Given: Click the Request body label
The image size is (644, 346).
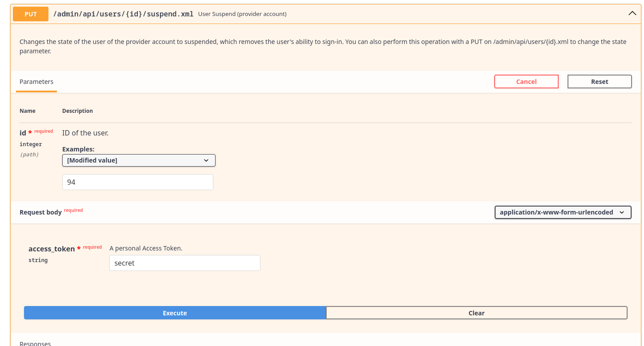Looking at the screenshot, I should (x=40, y=212).
